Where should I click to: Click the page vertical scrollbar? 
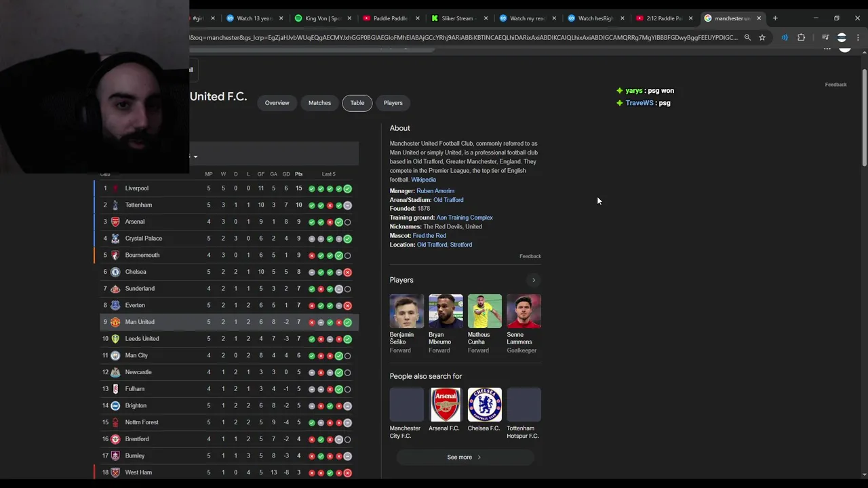click(x=864, y=117)
